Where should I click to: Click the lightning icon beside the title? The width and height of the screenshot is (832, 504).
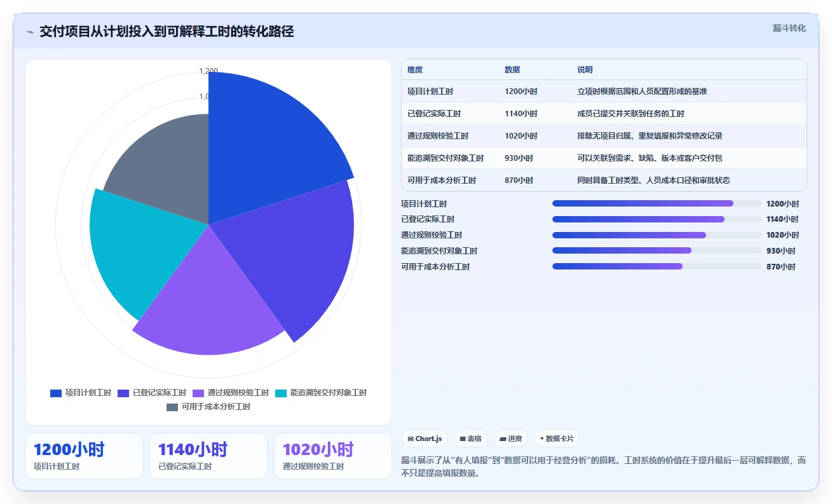coord(30,32)
